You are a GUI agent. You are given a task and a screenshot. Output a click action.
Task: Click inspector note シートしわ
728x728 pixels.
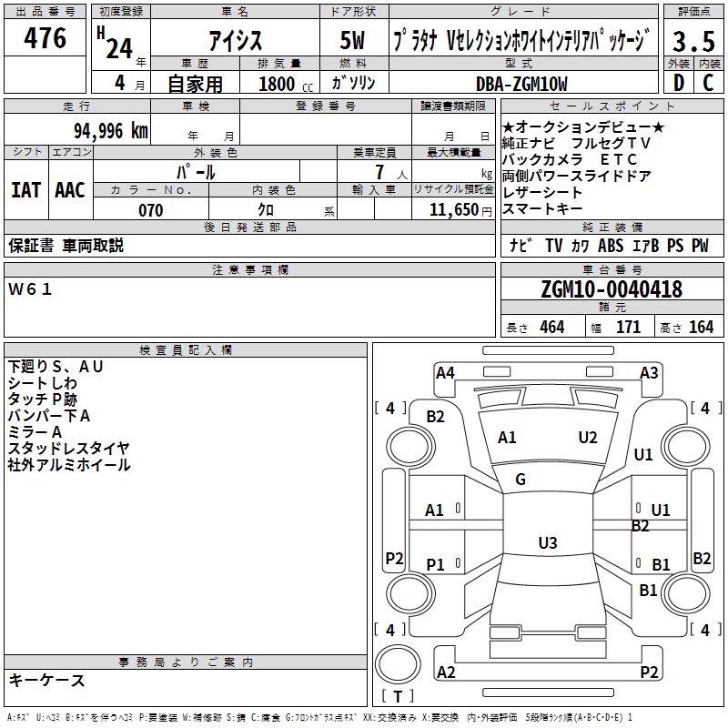42,383
